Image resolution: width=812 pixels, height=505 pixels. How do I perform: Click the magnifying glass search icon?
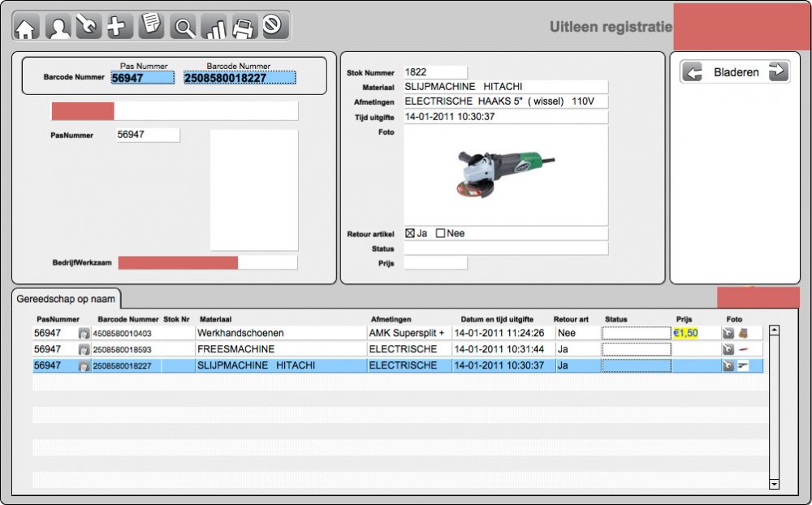coord(183,27)
